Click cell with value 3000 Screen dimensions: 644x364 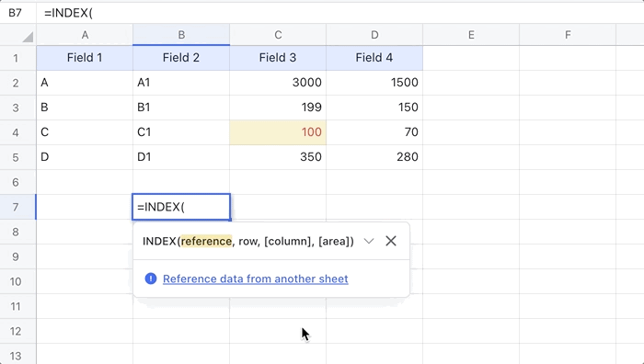pos(278,83)
